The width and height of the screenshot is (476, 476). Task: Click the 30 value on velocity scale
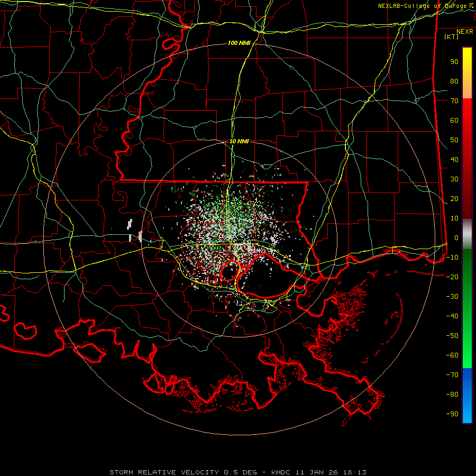[x=454, y=179]
